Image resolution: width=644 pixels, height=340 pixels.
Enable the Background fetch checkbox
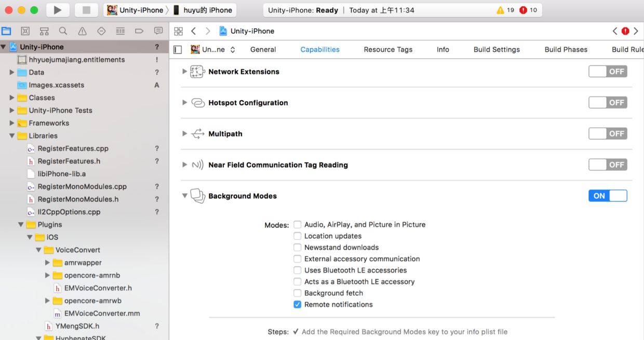pyautogui.click(x=298, y=293)
